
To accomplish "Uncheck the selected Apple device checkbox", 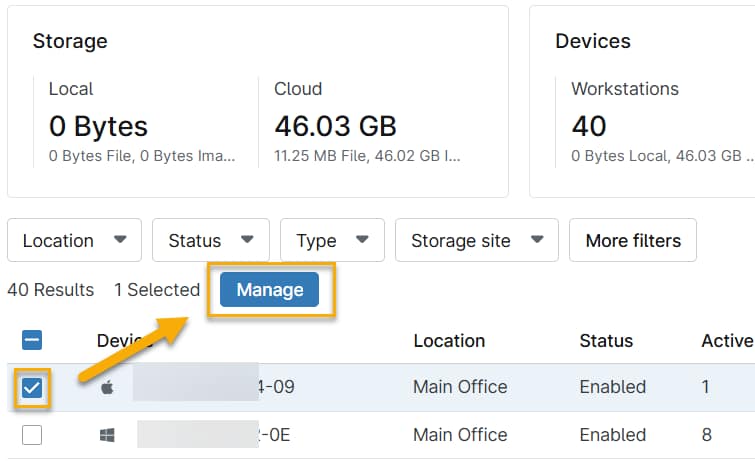I will [32, 388].
